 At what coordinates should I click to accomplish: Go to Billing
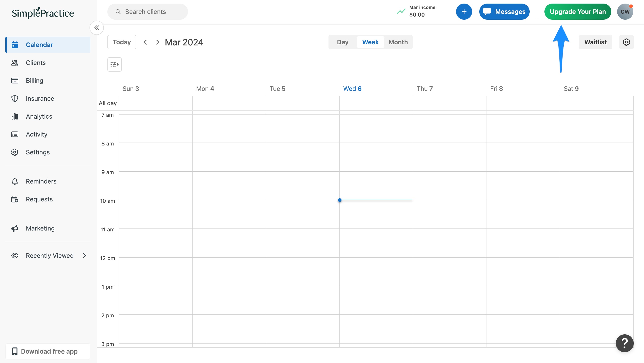click(48, 81)
